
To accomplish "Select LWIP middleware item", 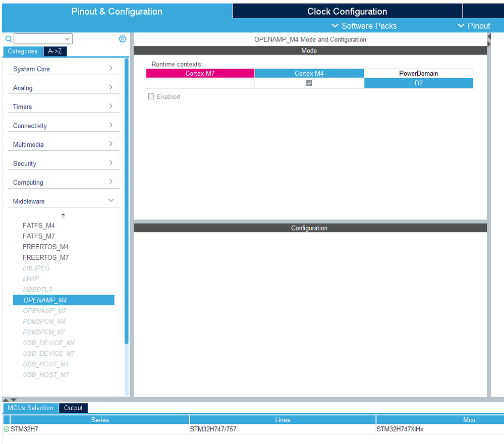I will [x=31, y=279].
